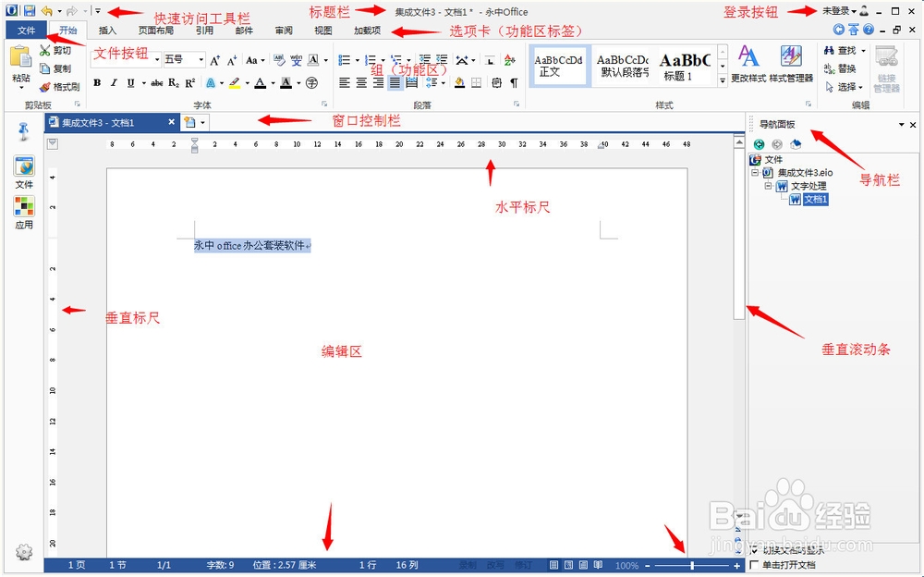The height and width of the screenshot is (577, 924).
Task: Click the settings gear icon in the left sidebar
Action: pyautogui.click(x=24, y=552)
